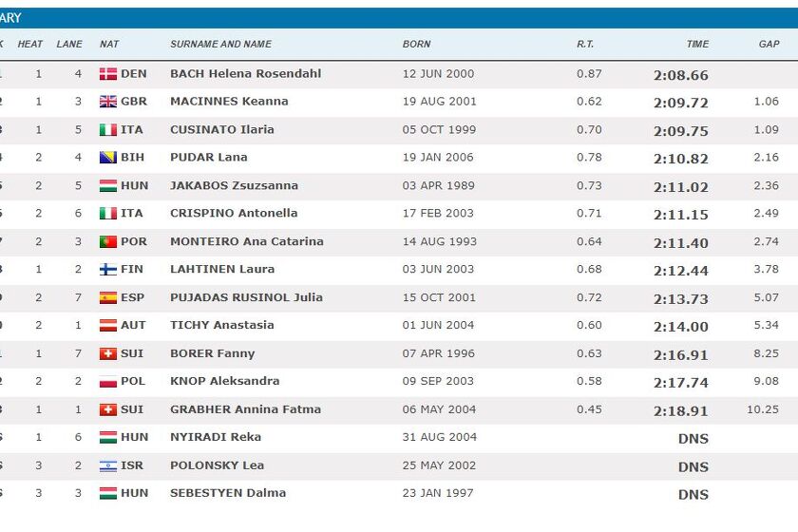
Task: Click the DNS result for POLONSKY Lea
Action: (693, 466)
